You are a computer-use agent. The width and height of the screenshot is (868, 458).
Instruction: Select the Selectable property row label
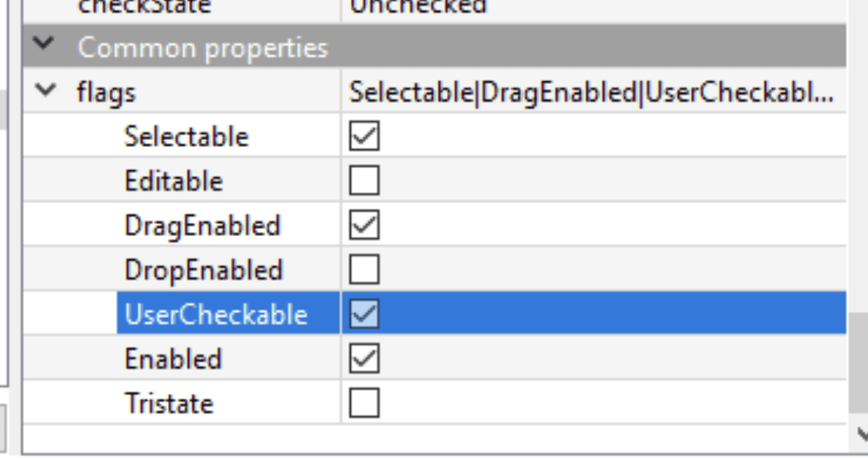click(x=186, y=137)
